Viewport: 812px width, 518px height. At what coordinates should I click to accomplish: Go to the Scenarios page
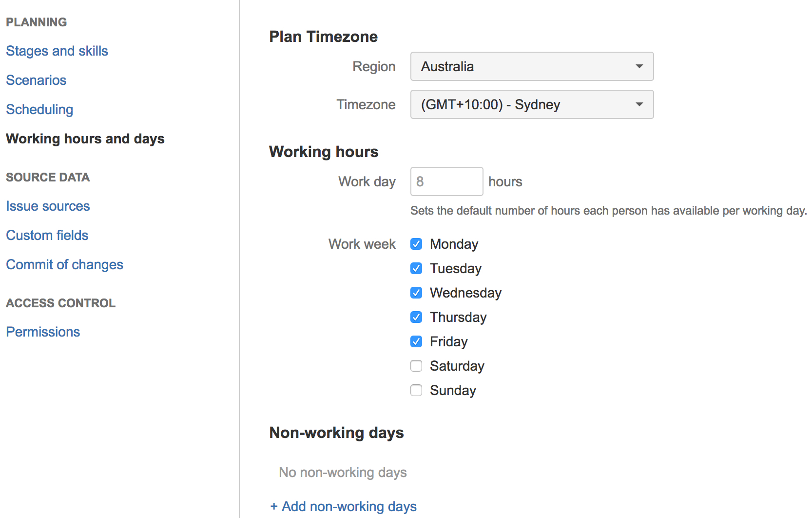[36, 80]
